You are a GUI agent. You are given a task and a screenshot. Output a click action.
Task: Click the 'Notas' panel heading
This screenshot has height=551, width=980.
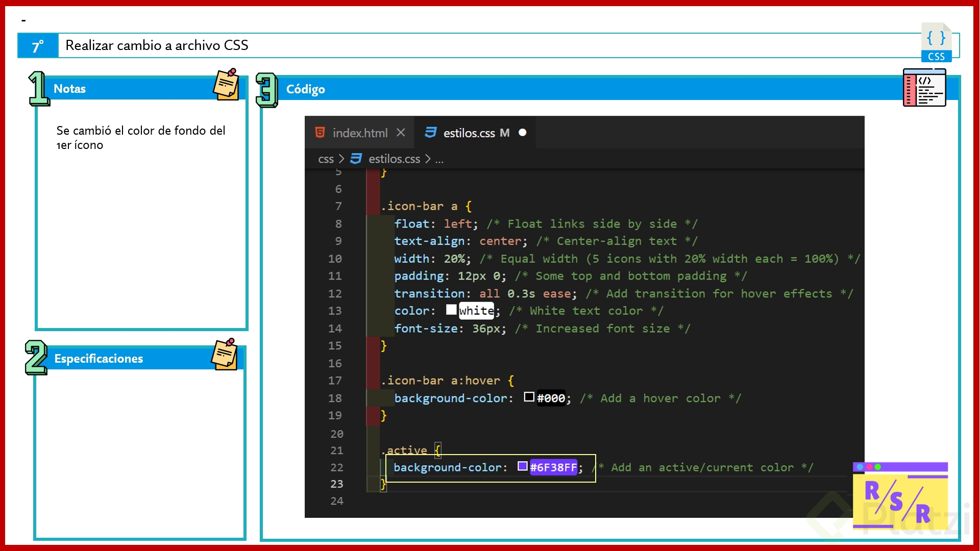tap(69, 89)
